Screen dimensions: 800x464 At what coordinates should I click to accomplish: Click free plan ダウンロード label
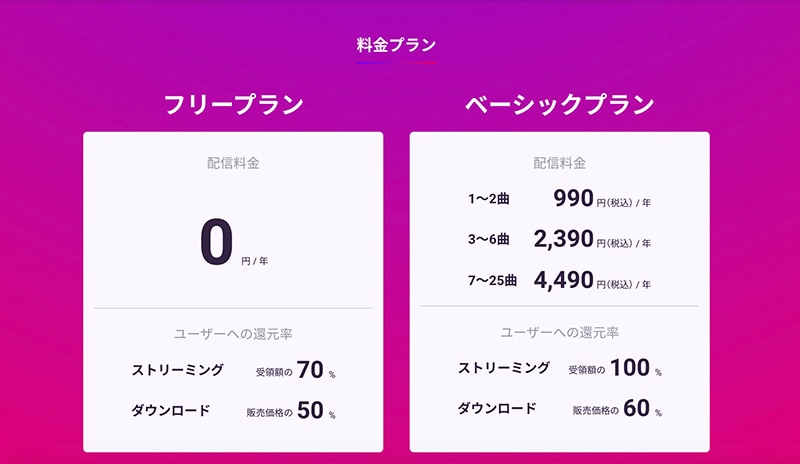(171, 410)
